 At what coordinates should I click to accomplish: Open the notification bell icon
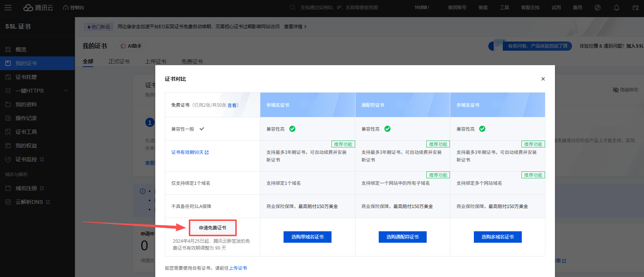617,8
